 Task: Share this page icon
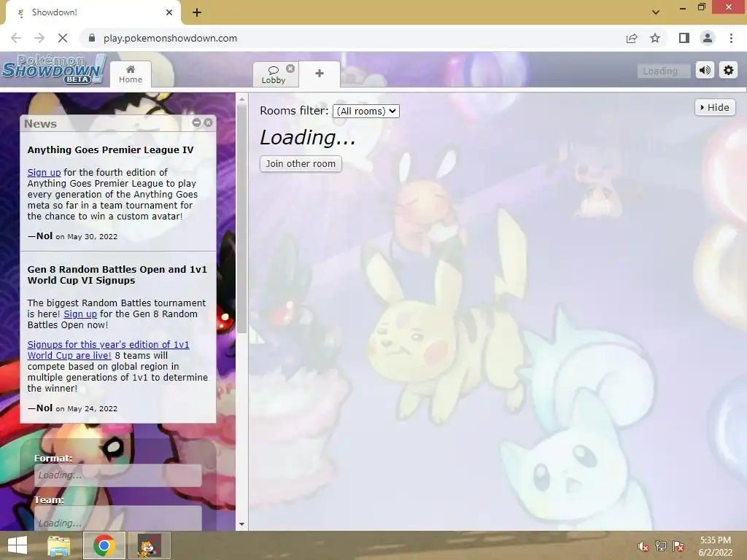[x=632, y=38]
